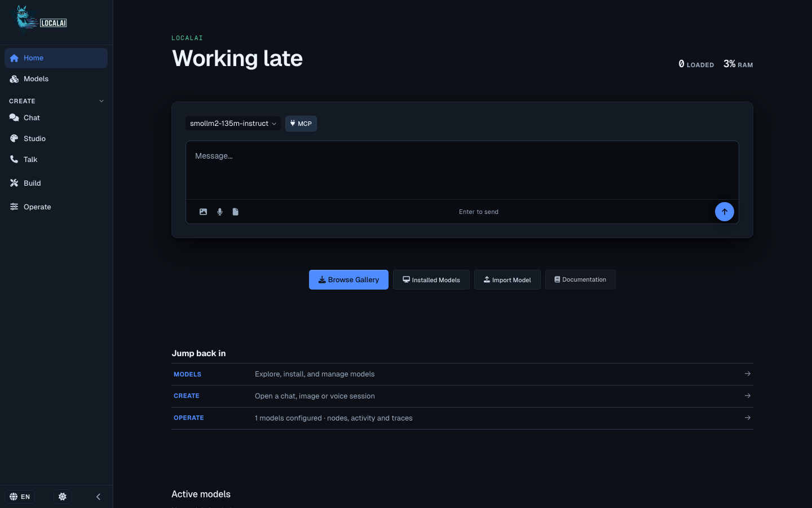Toggle the MCP plug option
This screenshot has height=508, width=812.
point(301,124)
